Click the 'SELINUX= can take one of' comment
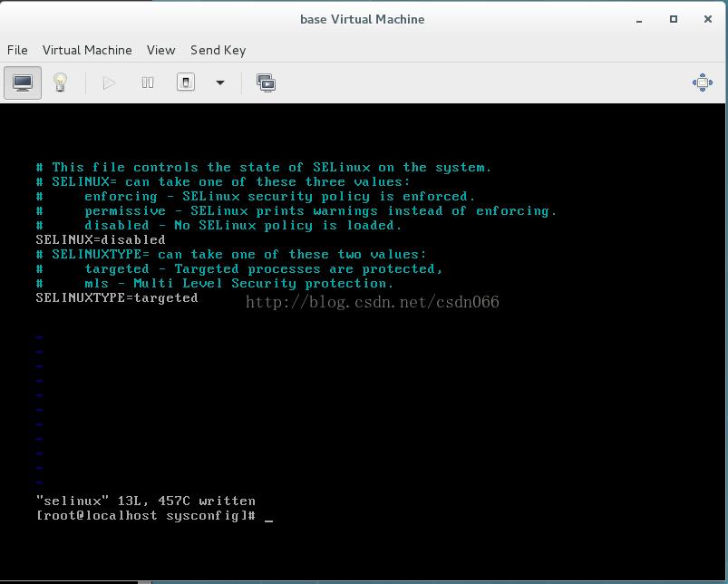Image resolution: width=728 pixels, height=584 pixels. (x=223, y=182)
